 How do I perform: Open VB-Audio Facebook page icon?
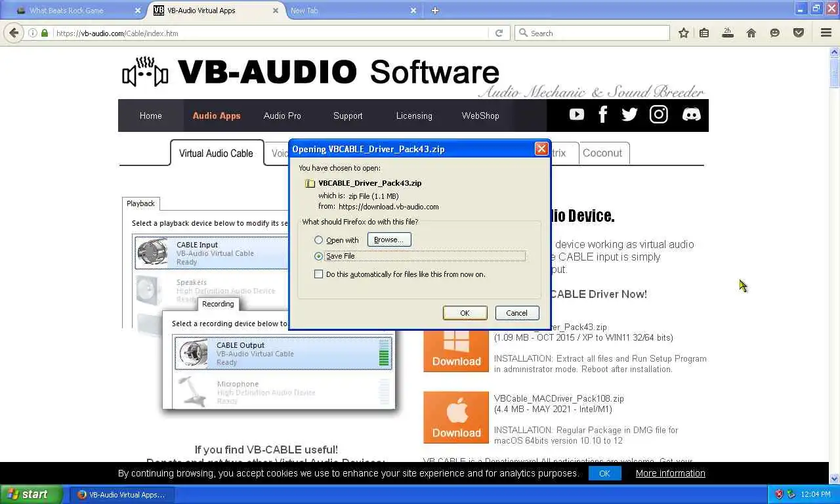pyautogui.click(x=603, y=115)
